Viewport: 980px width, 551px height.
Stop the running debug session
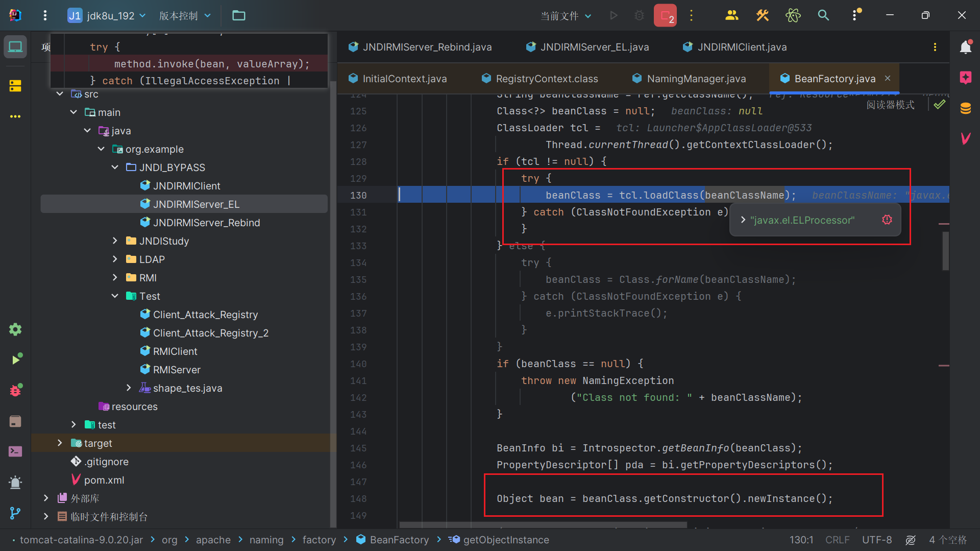click(x=665, y=15)
